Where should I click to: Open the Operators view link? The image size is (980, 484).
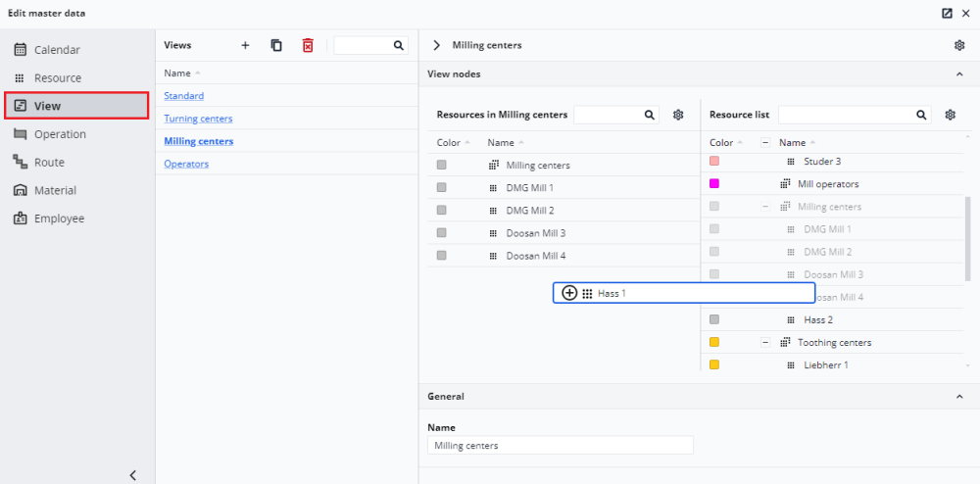pos(186,164)
